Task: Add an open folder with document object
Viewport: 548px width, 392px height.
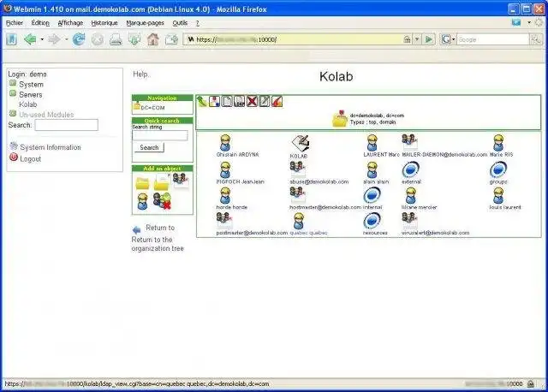Action: click(162, 182)
